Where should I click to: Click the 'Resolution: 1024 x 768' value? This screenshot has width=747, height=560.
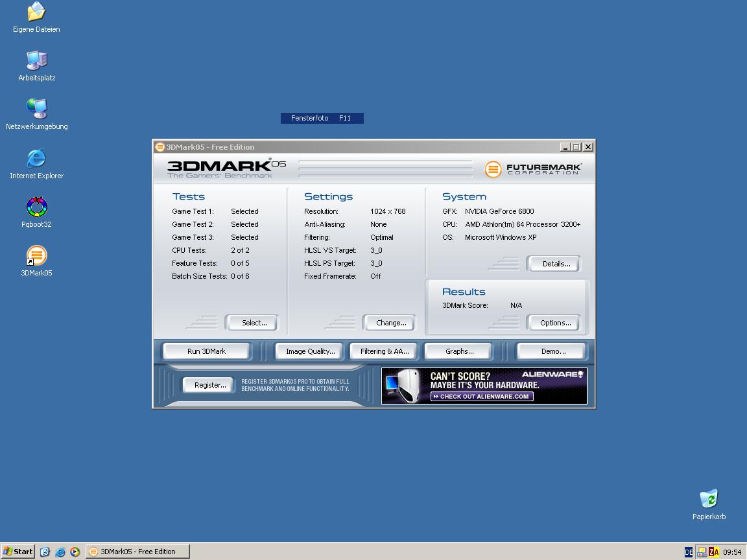(x=388, y=211)
